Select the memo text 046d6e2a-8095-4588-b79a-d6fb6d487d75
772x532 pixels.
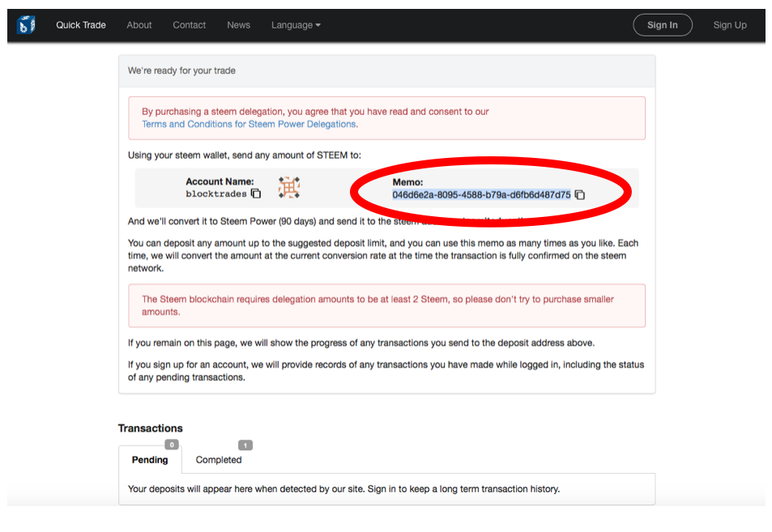(481, 195)
